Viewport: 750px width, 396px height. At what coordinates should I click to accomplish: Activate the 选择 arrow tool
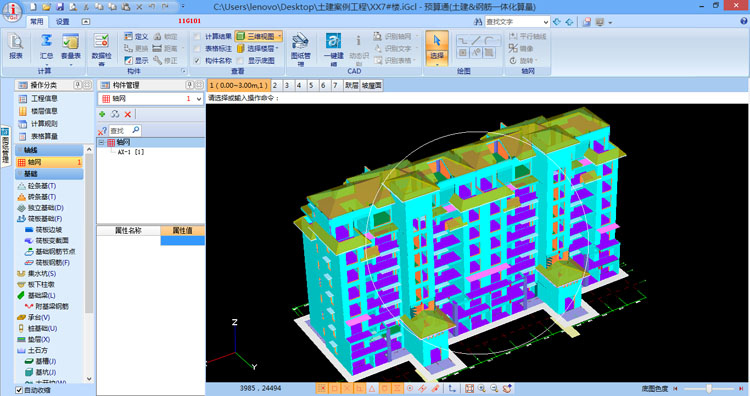pyautogui.click(x=437, y=47)
